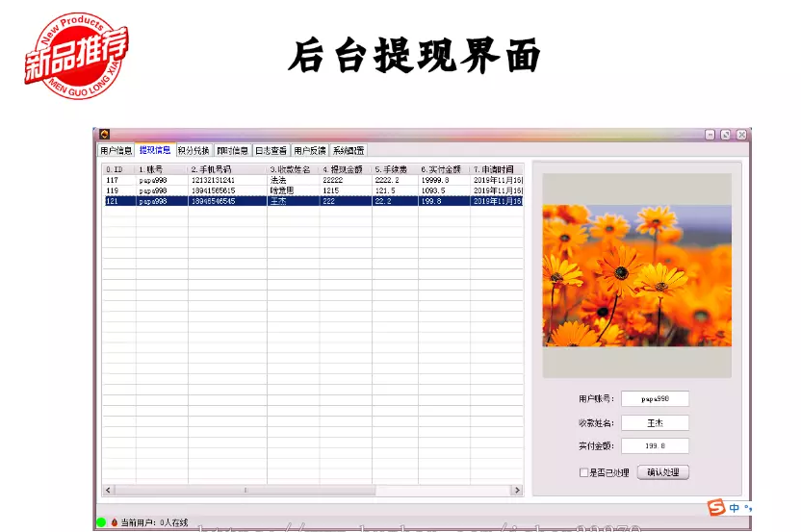Click the fee value 121.5
The width and height of the screenshot is (801, 532).
385,190
